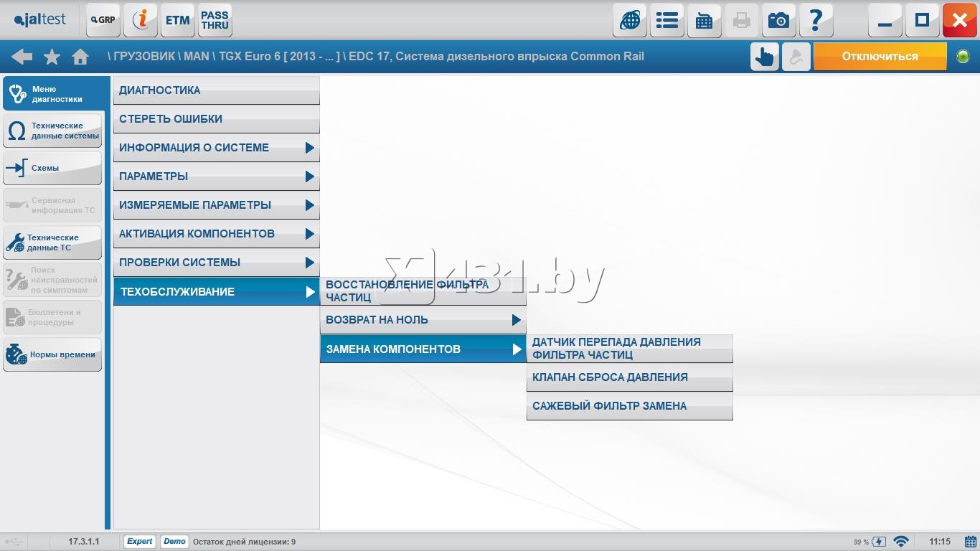Image resolution: width=980 pixels, height=551 pixels.
Task: Open Технические данные системы side panel
Action: (x=52, y=131)
